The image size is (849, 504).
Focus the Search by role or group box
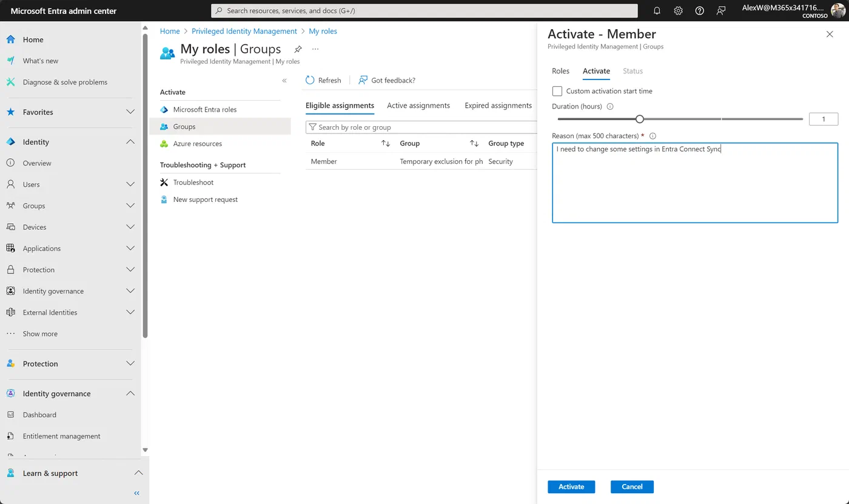(421, 127)
